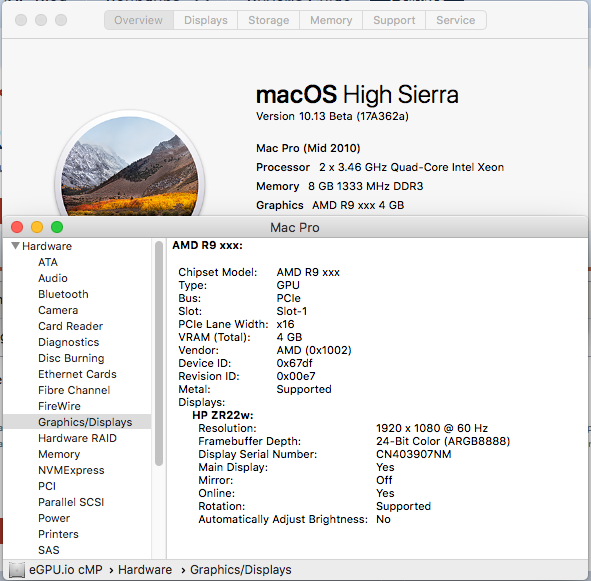
Task: Click the computer icon in the path bar
Action: (x=16, y=570)
